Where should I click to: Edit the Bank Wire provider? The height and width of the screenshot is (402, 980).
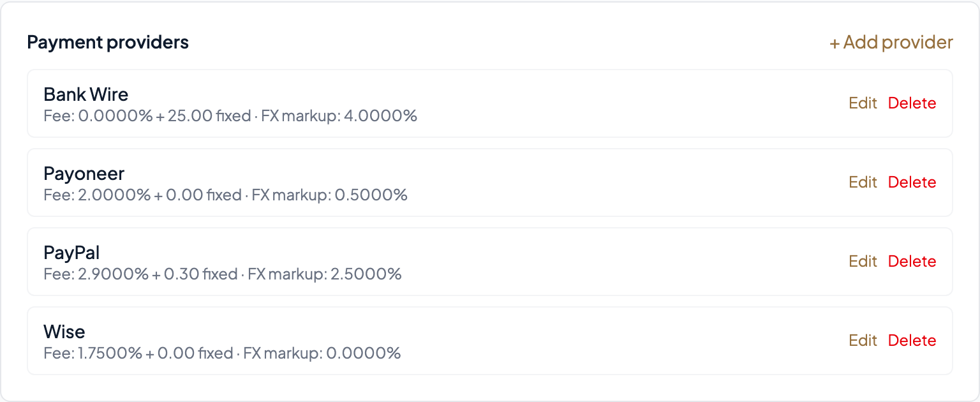[863, 103]
